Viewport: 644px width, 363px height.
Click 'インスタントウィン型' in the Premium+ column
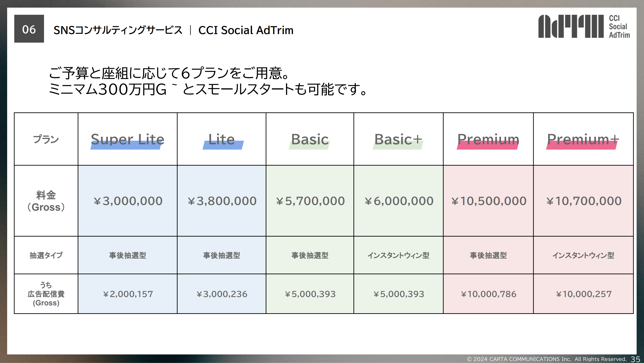coord(583,255)
